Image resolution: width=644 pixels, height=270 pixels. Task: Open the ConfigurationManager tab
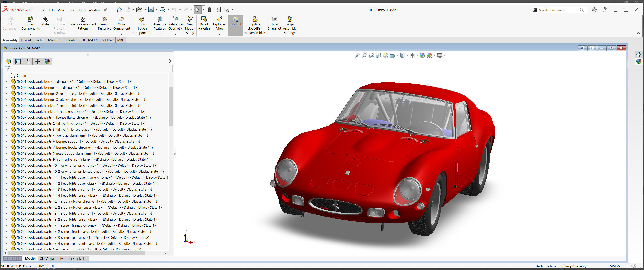[x=28, y=61]
